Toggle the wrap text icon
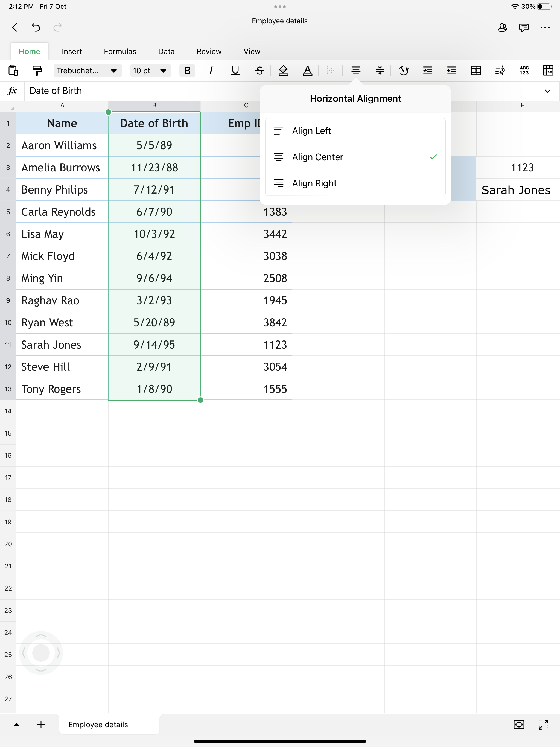 pos(500,71)
